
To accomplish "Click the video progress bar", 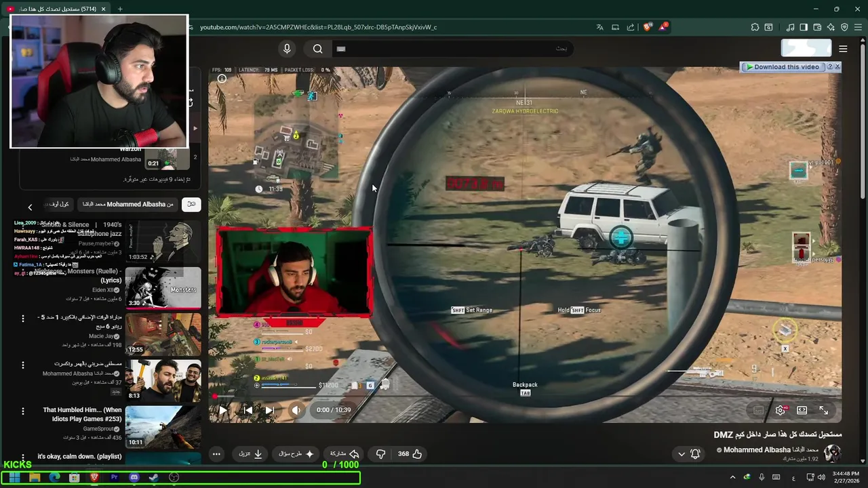I will tap(525, 397).
